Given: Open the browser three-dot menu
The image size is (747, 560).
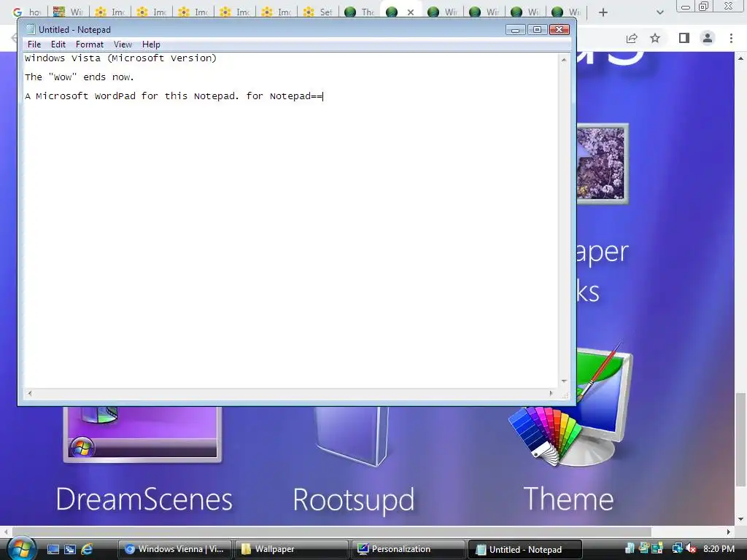Looking at the screenshot, I should [731, 38].
